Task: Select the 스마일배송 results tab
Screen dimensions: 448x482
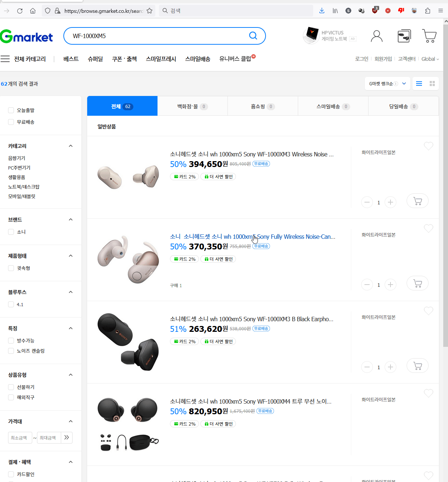Action: click(x=333, y=106)
